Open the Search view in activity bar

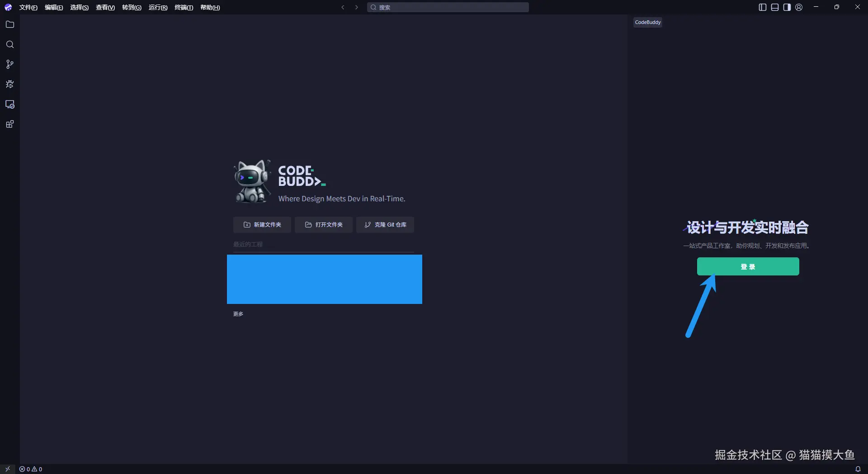(10, 44)
